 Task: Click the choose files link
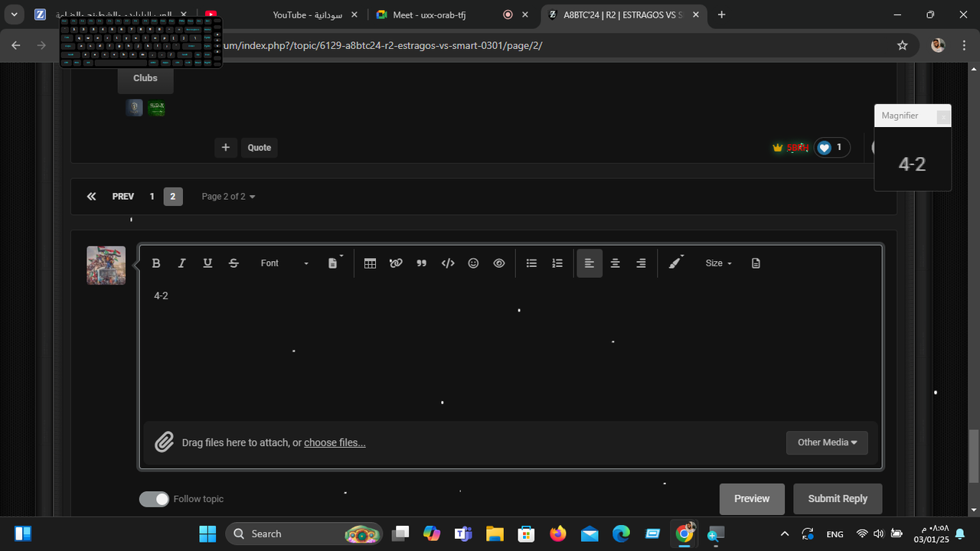coord(335,442)
